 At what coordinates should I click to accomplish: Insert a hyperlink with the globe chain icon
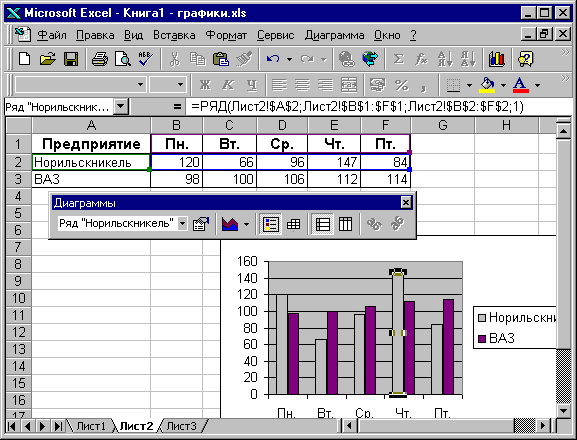(347, 59)
